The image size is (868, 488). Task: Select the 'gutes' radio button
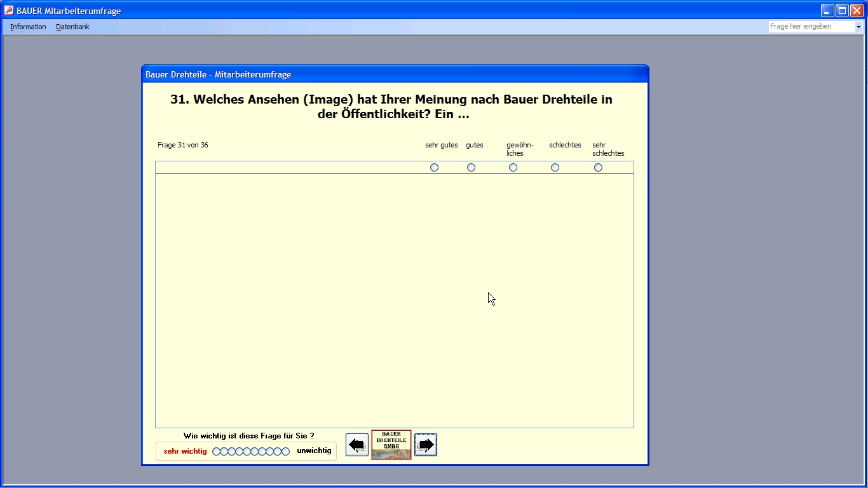pyautogui.click(x=471, y=168)
